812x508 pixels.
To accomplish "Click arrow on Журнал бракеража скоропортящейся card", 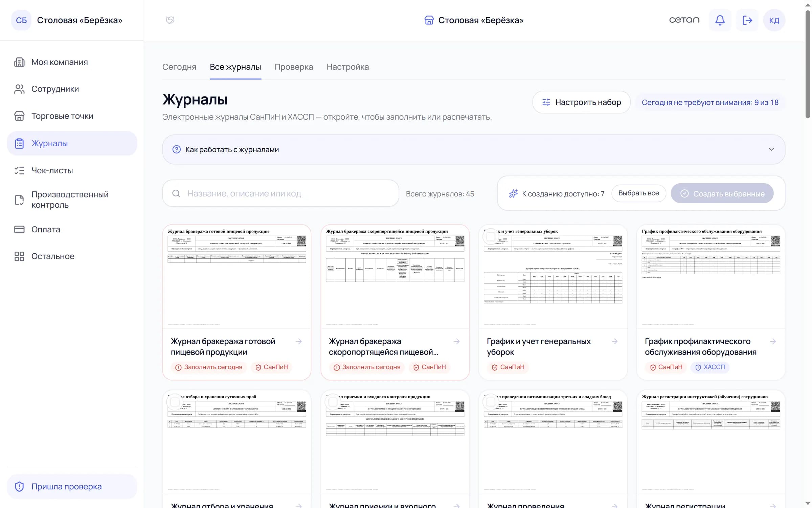I will point(457,341).
